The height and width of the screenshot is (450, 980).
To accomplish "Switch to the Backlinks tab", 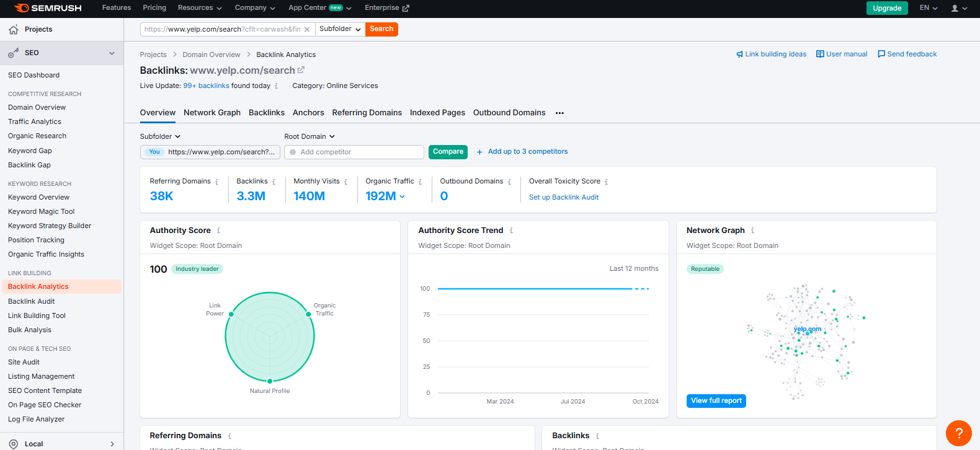I will pos(267,113).
